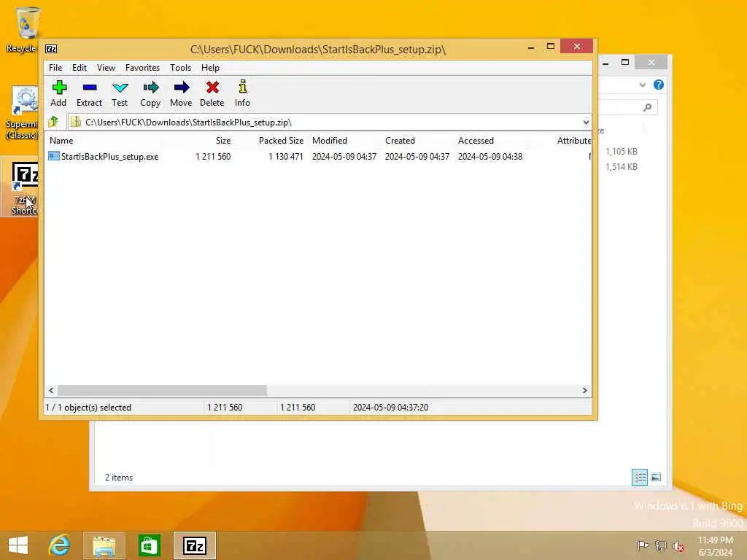This screenshot has height=560, width=747.
Task: Click the Extract toolbar button
Action: [x=89, y=93]
